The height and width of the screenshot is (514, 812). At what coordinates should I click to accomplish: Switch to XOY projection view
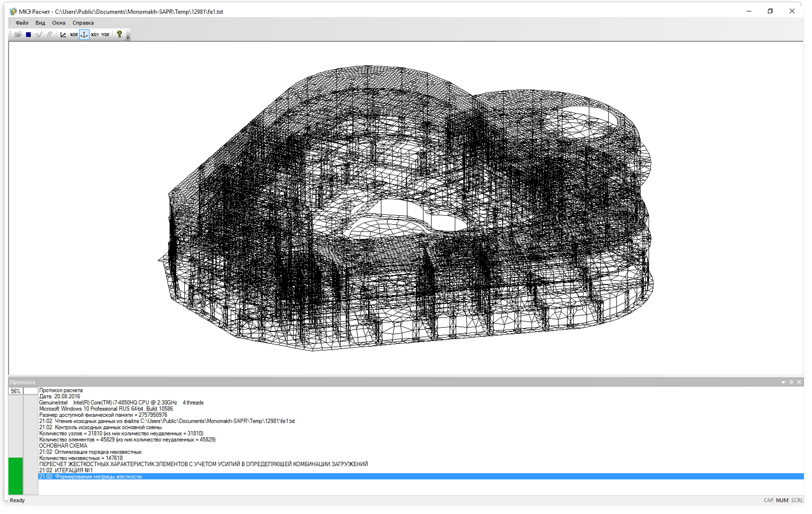[x=95, y=34]
